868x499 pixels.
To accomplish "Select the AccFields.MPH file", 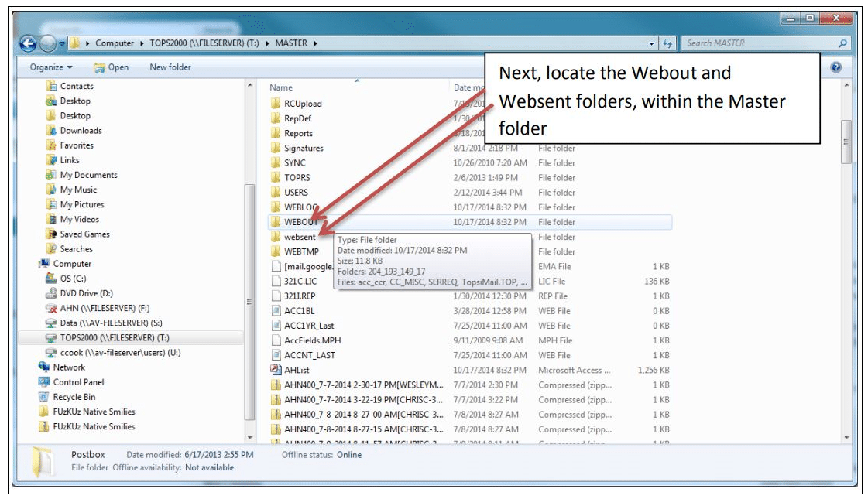I will [313, 340].
